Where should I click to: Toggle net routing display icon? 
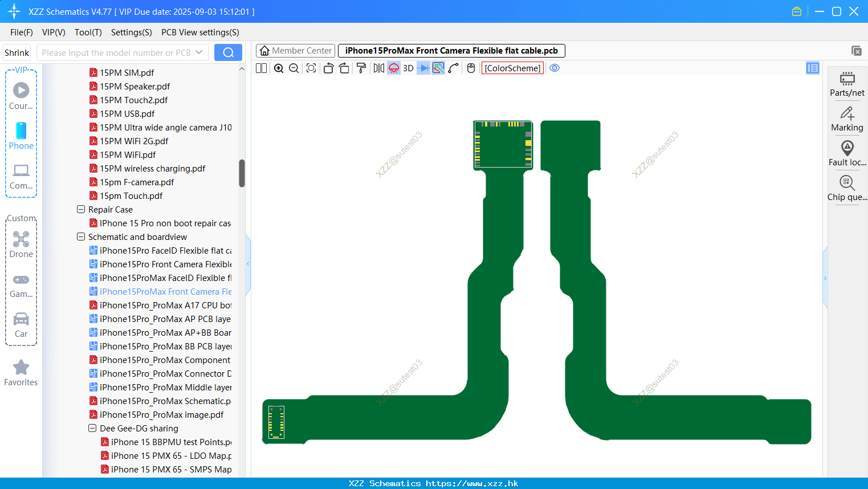[438, 68]
